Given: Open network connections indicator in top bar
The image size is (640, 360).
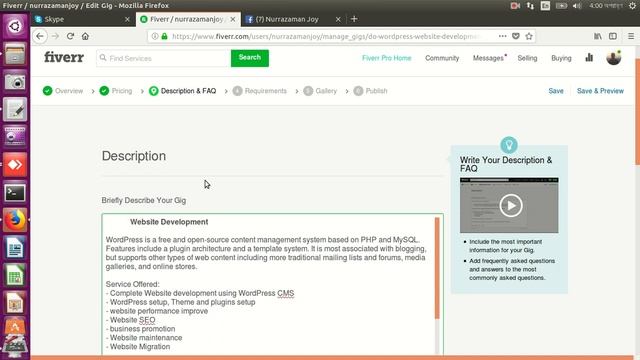Looking at the screenshot, I should pos(530,6).
